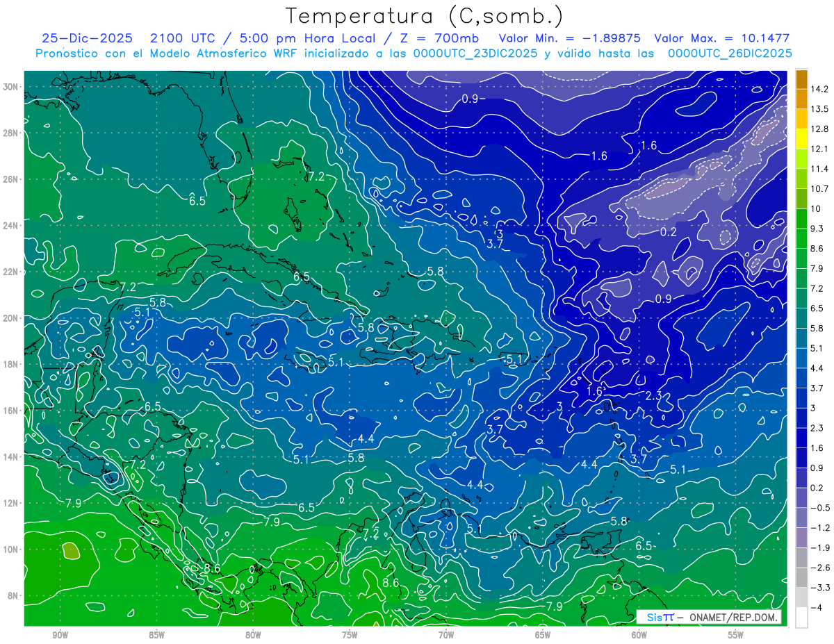The image size is (834, 644).
Task: Click the '-0.5' color scale label
Action: [820, 508]
